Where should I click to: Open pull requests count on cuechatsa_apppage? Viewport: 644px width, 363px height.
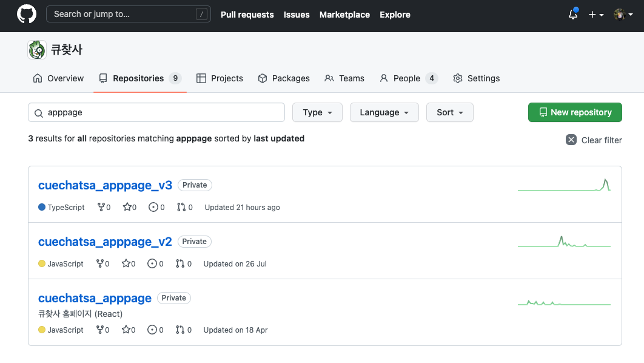tap(184, 330)
